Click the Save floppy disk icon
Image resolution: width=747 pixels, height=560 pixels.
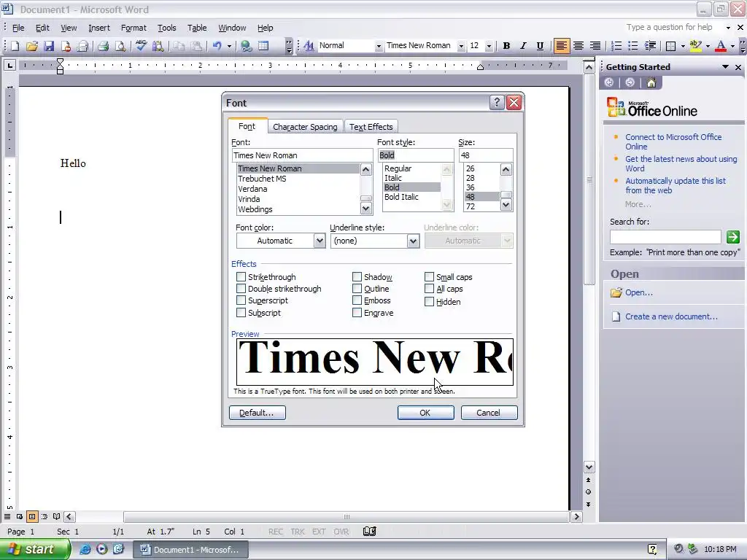49,46
